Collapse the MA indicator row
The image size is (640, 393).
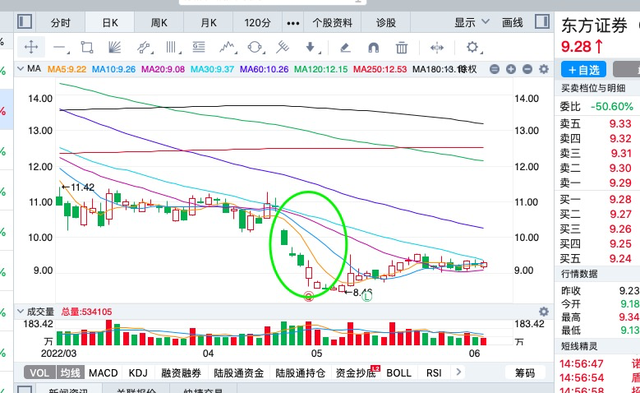[20, 69]
